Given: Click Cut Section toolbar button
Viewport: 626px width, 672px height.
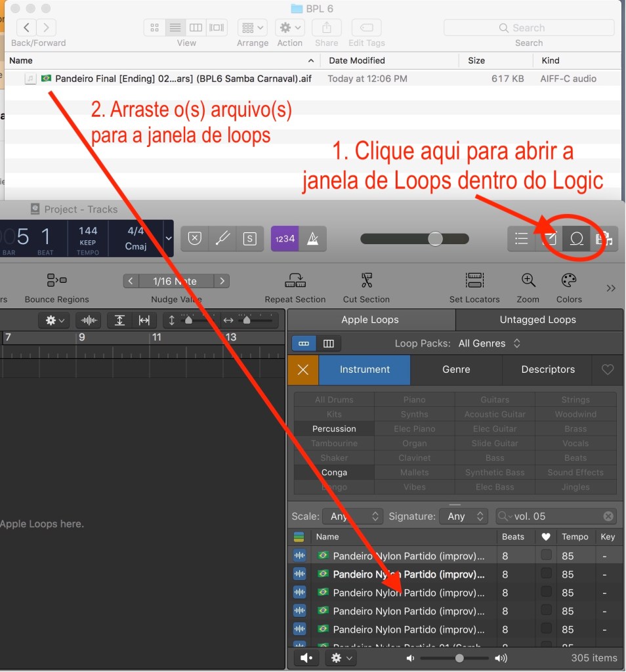Looking at the screenshot, I should (x=366, y=288).
